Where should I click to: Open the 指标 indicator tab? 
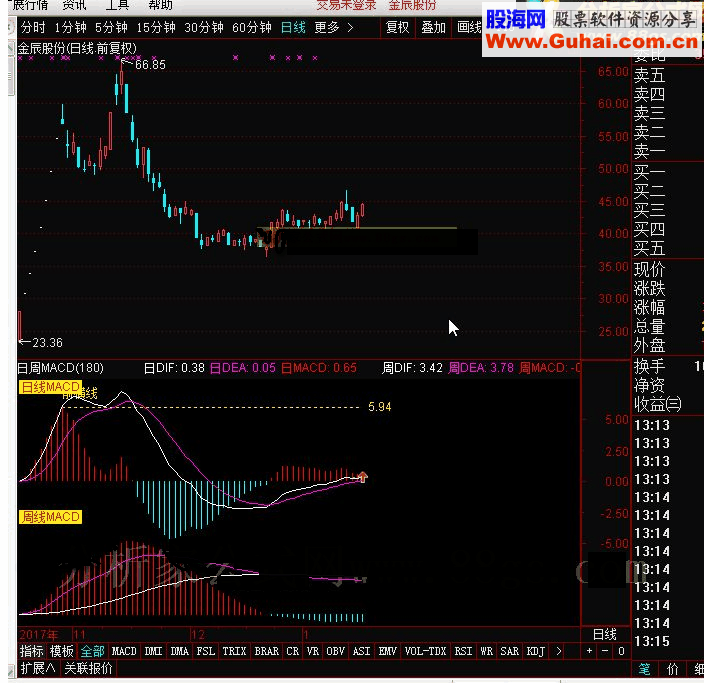31,651
